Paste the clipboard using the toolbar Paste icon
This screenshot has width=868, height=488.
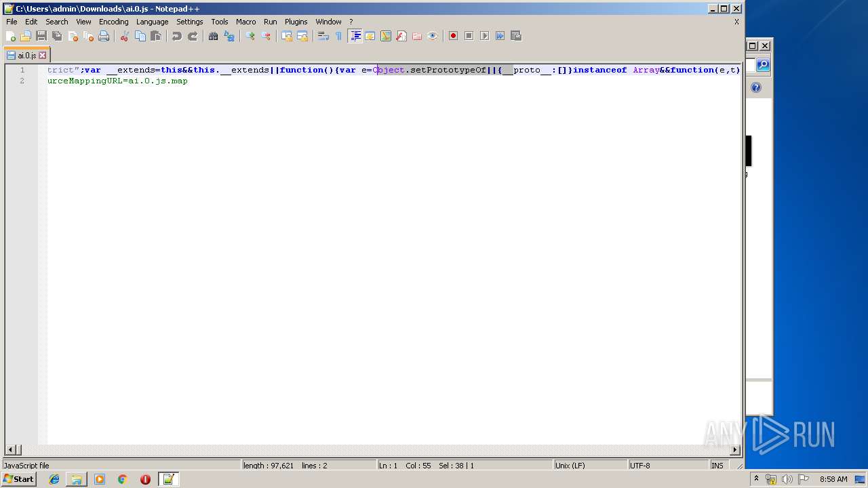[x=156, y=36]
